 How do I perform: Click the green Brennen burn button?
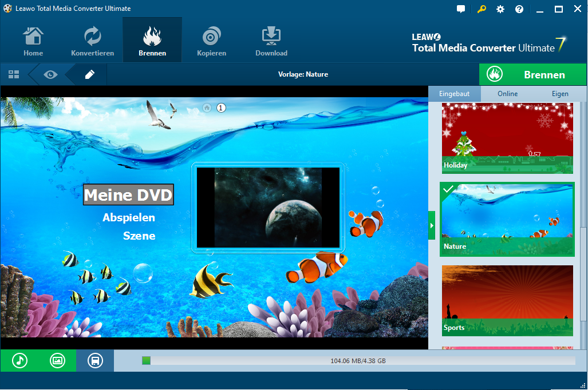532,74
